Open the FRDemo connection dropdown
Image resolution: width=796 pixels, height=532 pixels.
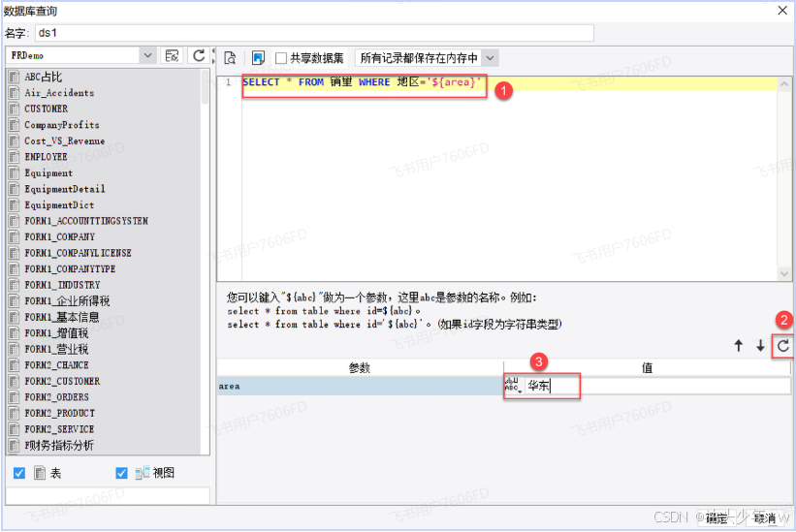[147, 55]
